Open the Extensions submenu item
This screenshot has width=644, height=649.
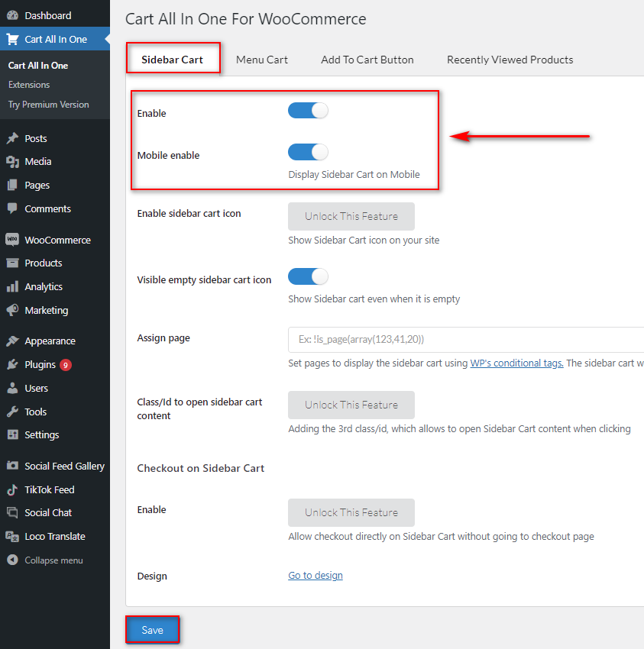click(x=29, y=85)
